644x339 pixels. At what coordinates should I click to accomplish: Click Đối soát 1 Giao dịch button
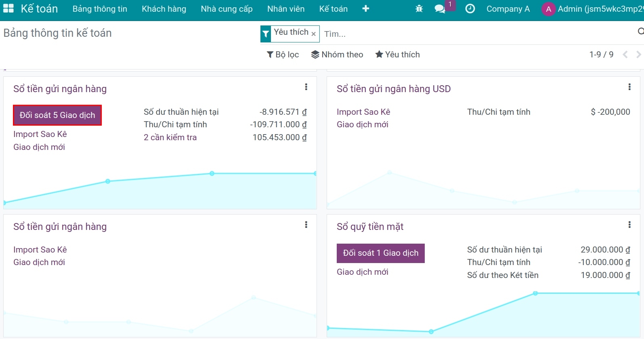pyautogui.click(x=380, y=253)
